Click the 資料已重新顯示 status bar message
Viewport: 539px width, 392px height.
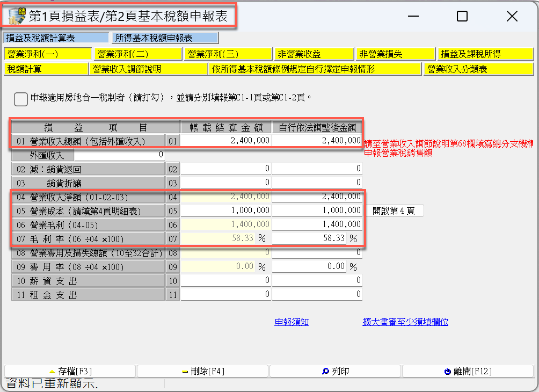(x=52, y=384)
